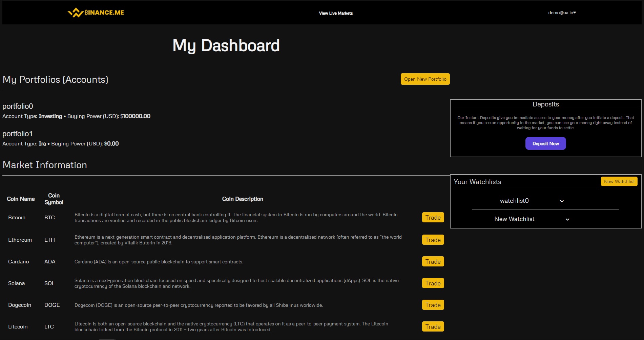Click the Binance.me logo icon
Image resolution: width=644 pixels, height=340 pixels.
click(x=75, y=12)
